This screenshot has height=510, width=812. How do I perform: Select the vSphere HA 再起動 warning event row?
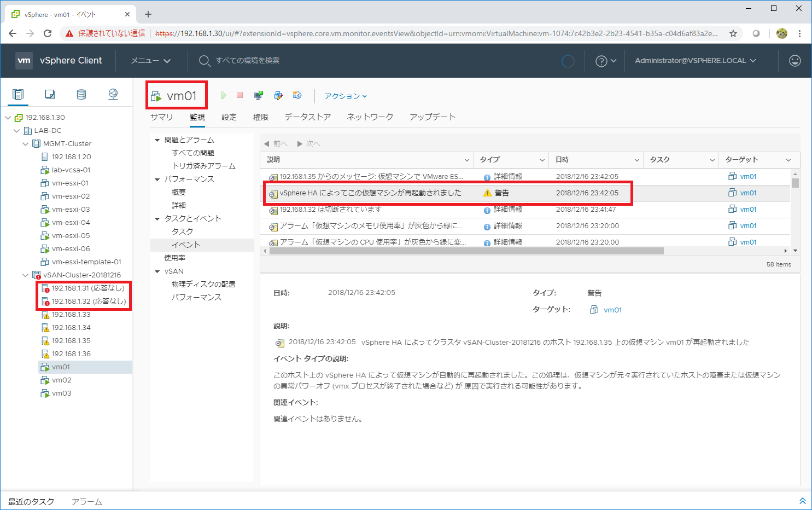pyautogui.click(x=525, y=193)
